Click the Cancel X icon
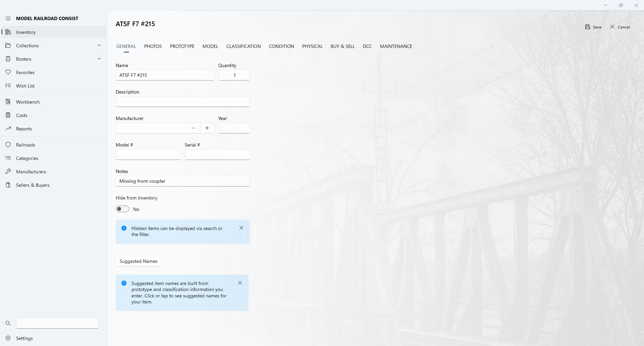 pyautogui.click(x=612, y=27)
